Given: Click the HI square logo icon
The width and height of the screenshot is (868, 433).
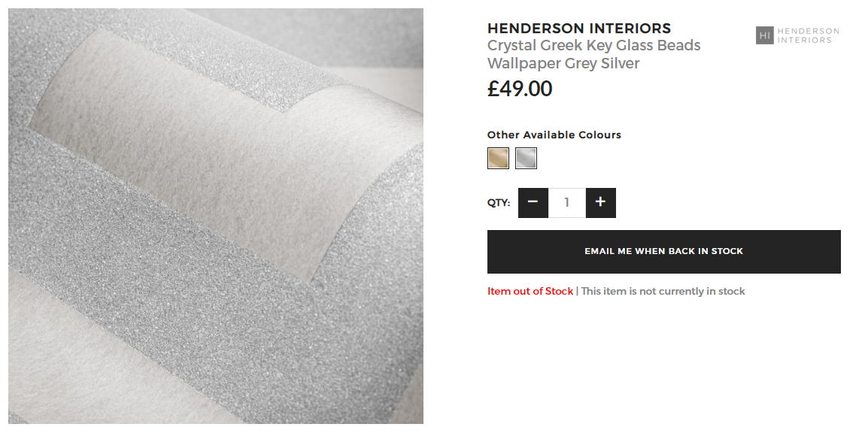Looking at the screenshot, I should click(x=764, y=35).
